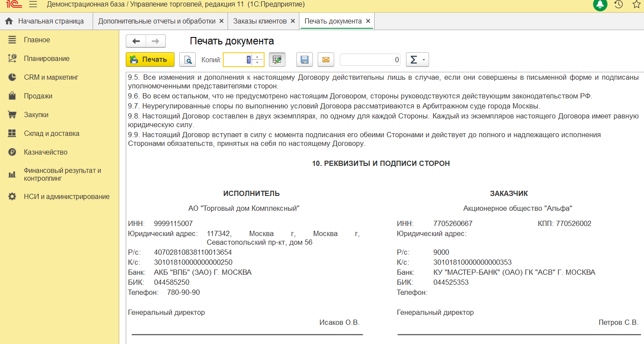Open the history clock icon

click(618, 4)
